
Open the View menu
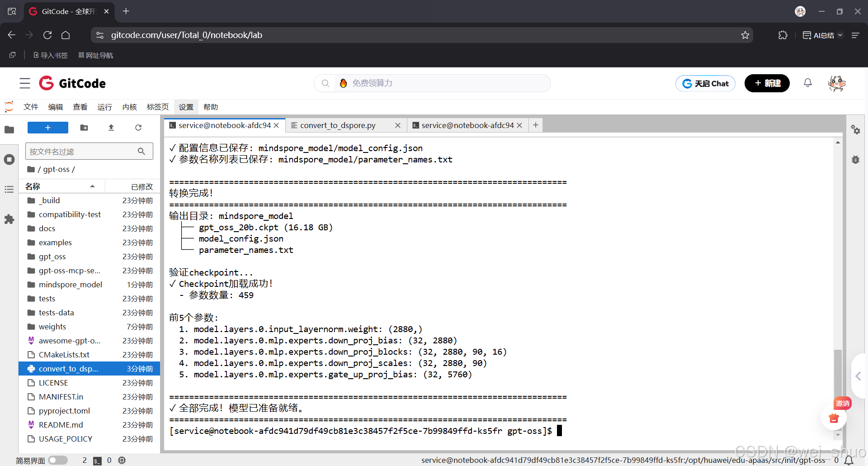[80, 107]
